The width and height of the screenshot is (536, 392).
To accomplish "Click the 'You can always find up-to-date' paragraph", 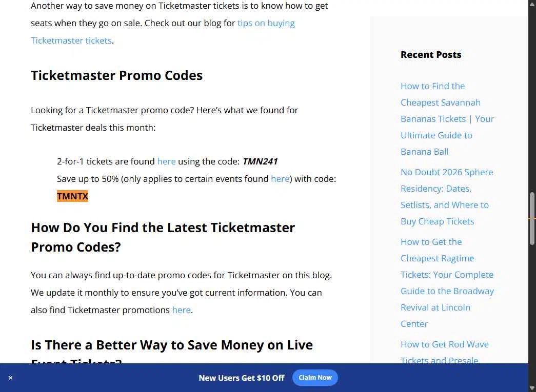I will pyautogui.click(x=181, y=292).
